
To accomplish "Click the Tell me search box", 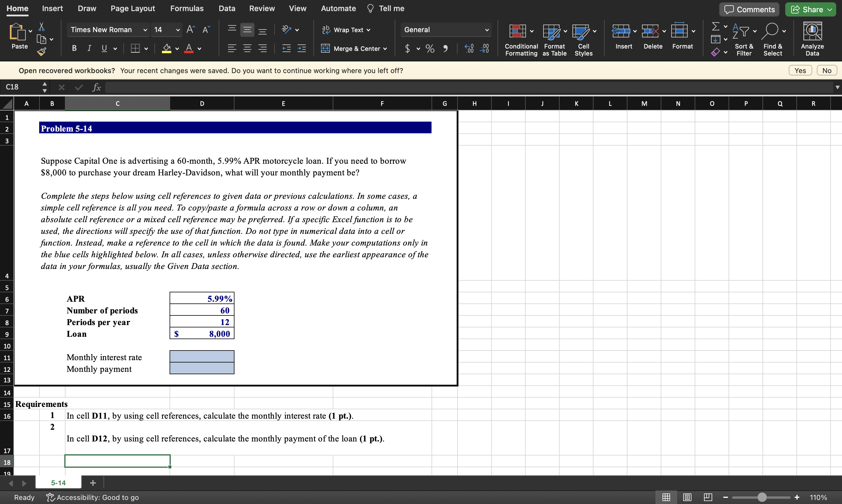I will point(386,8).
